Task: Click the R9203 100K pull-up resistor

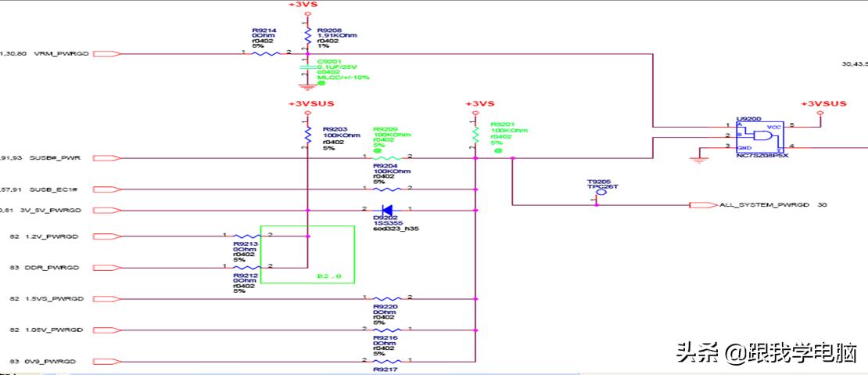Action: (307, 135)
